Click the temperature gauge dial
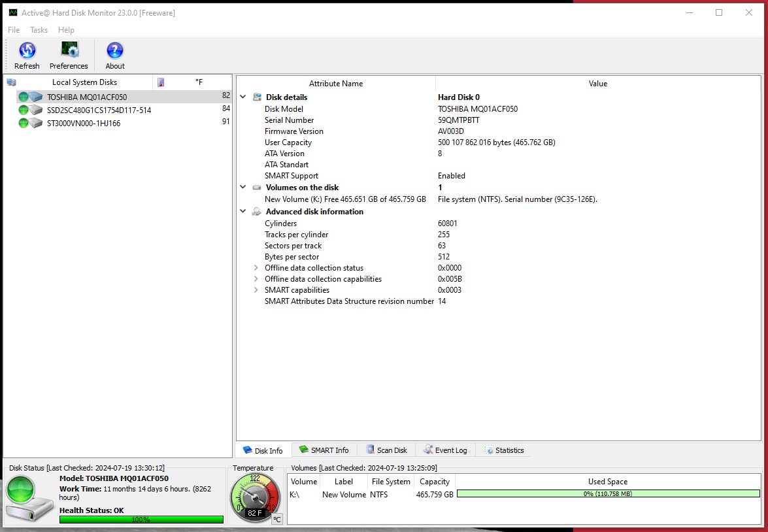 click(255, 497)
